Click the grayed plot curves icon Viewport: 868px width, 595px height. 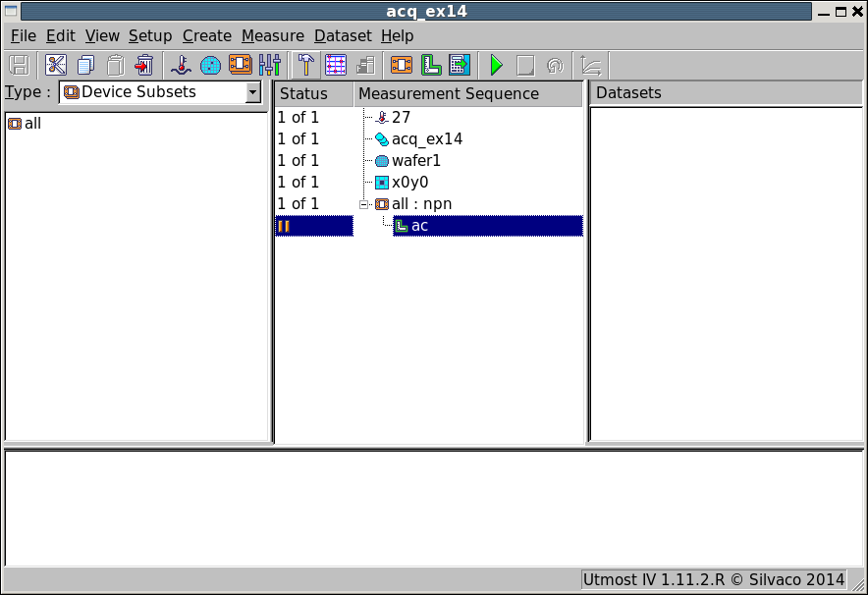(591, 66)
